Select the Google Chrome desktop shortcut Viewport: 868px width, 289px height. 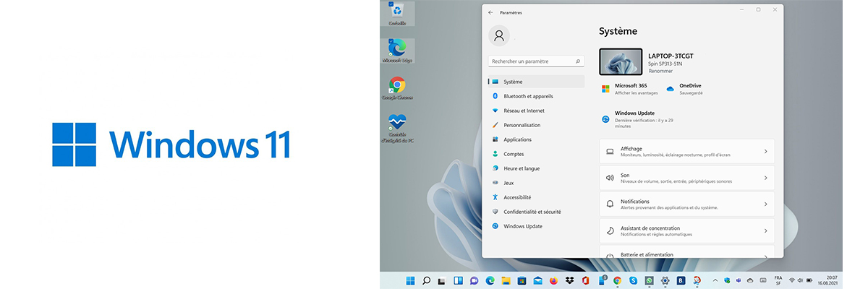point(396,88)
